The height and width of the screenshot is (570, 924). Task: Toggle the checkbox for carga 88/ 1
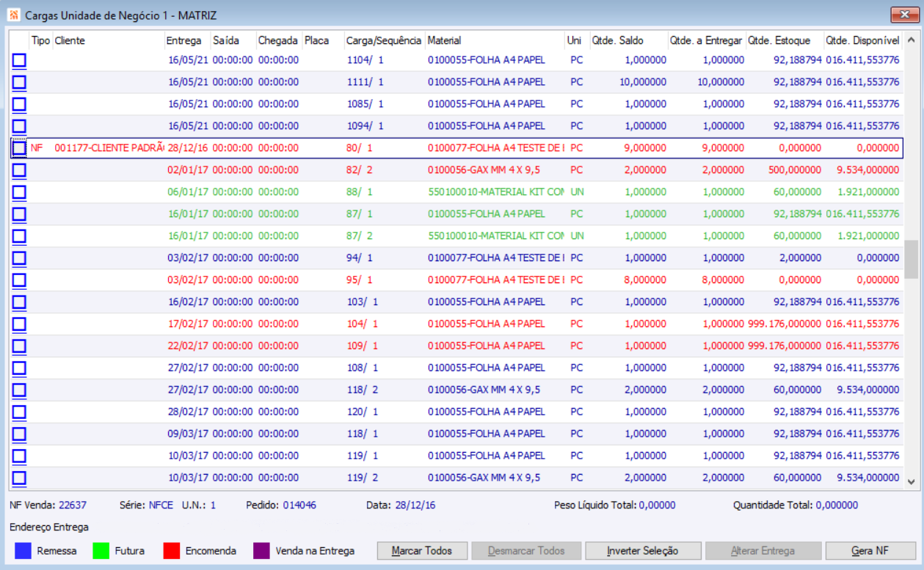pyautogui.click(x=19, y=192)
